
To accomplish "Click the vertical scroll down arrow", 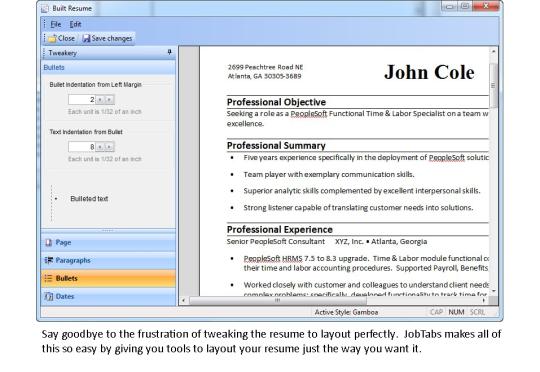I will pos(493,291).
